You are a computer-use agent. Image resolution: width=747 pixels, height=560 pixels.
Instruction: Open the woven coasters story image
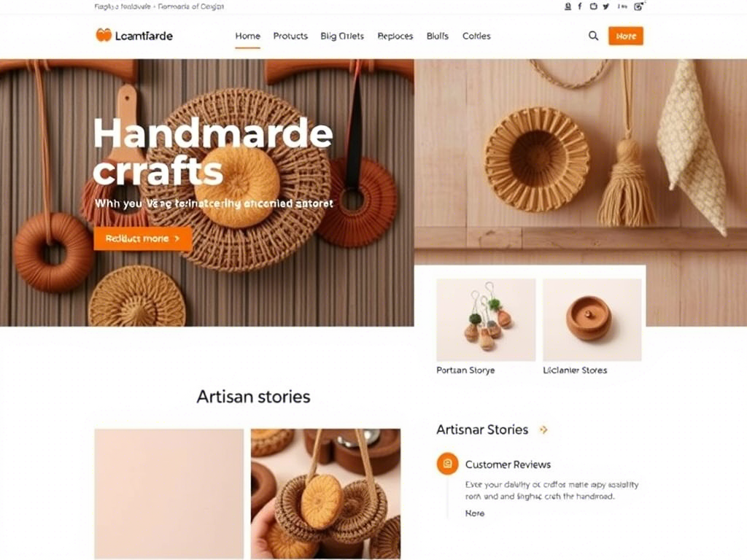pyautogui.click(x=325, y=494)
